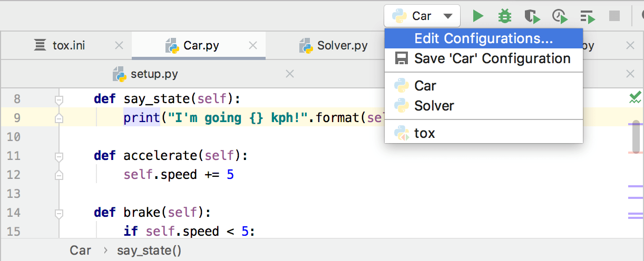Collapse the accelerate method fold marker
Image resolution: width=644 pixels, height=261 pixels.
[x=59, y=156]
